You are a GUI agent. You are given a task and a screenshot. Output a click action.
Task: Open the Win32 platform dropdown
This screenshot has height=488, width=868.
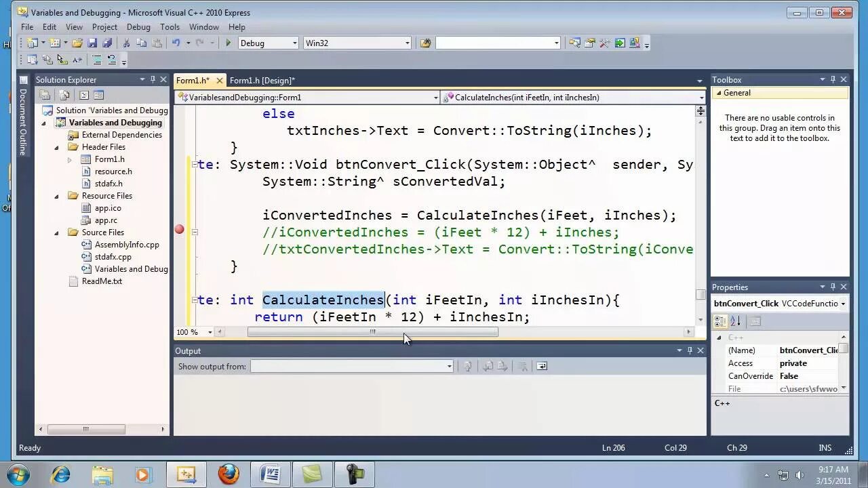click(x=407, y=43)
